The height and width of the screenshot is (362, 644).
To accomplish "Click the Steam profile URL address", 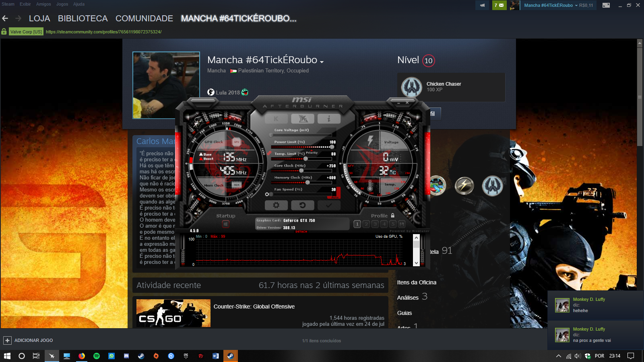I will 104,32.
